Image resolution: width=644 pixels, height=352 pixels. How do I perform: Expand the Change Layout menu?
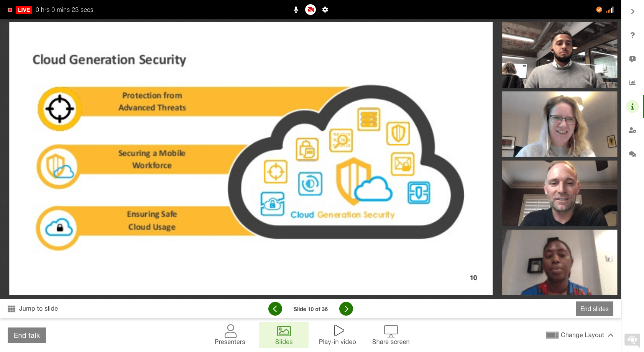tap(580, 335)
